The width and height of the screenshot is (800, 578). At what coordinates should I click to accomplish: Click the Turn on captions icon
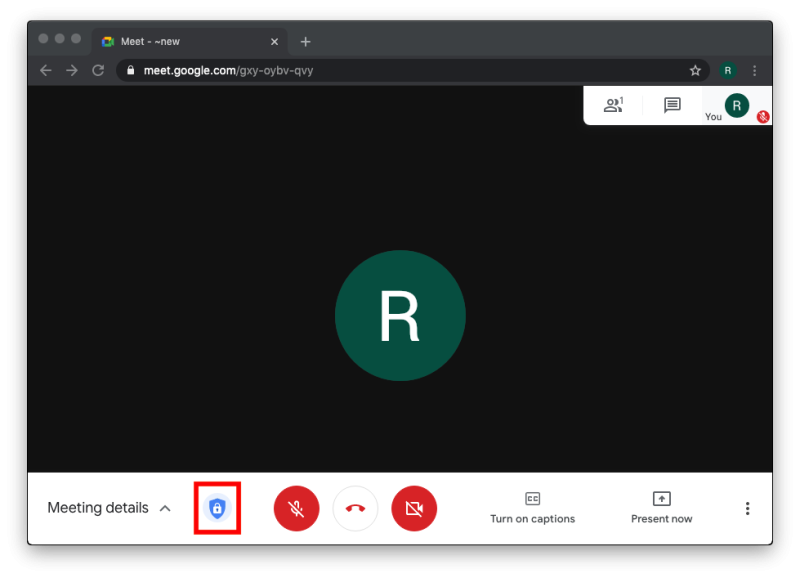pos(532,500)
